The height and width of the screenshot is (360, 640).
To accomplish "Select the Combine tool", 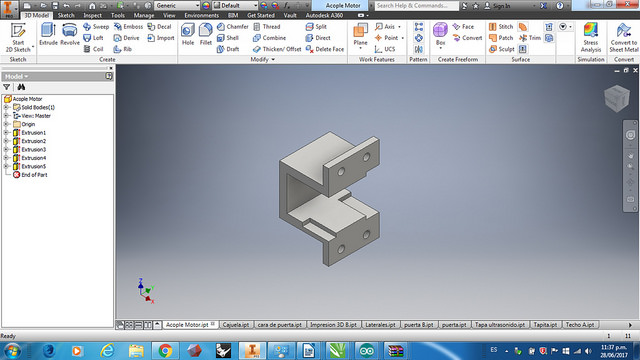I will coord(269,38).
